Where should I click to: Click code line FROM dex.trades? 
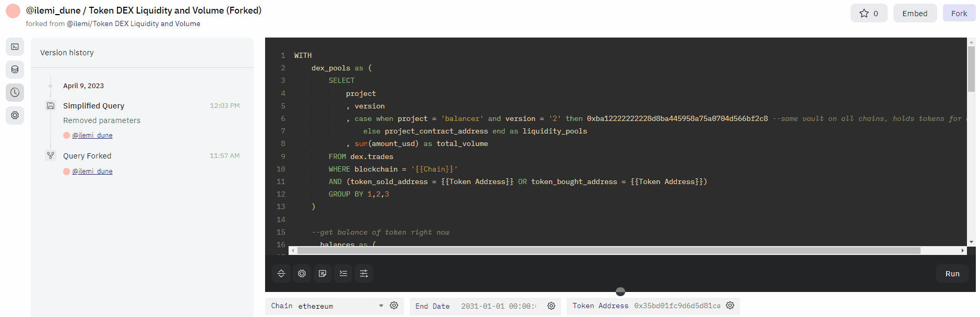point(361,156)
